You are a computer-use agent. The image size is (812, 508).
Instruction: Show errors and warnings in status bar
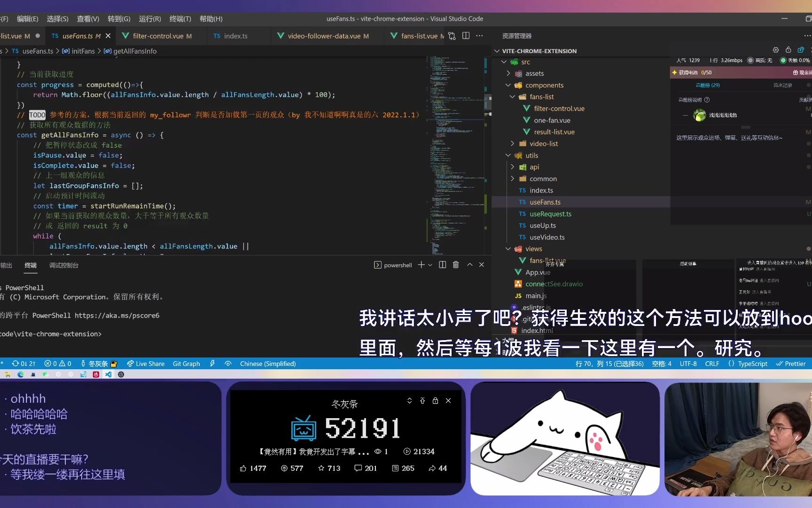(x=58, y=364)
